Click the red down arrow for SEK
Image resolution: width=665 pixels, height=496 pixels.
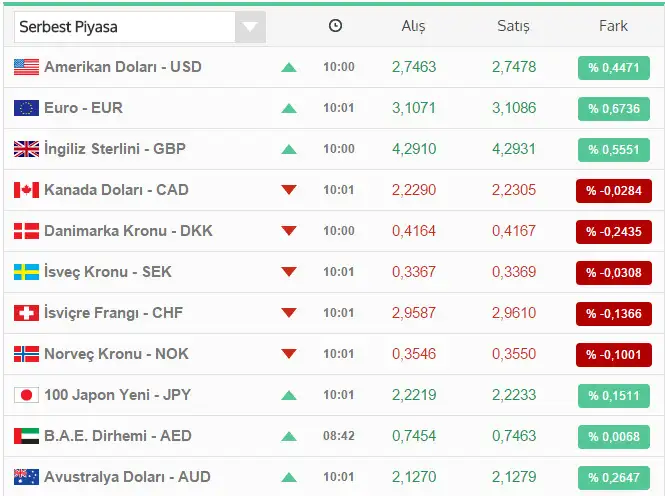tap(289, 271)
